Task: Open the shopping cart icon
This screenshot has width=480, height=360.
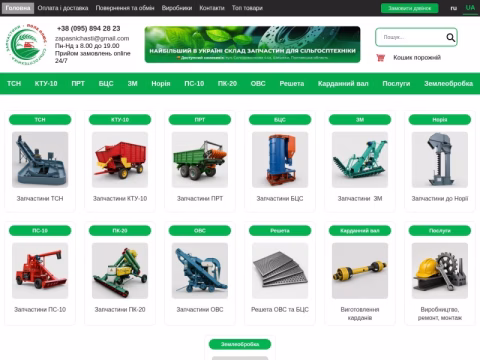Action: [380, 58]
